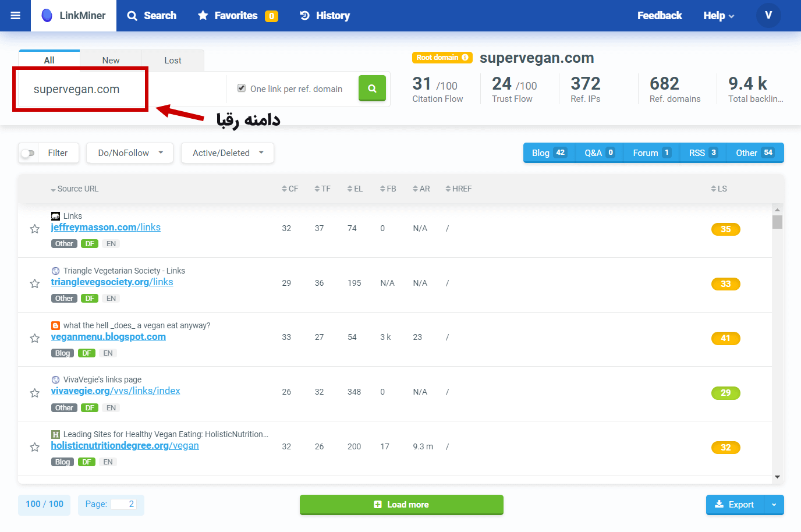Screen dimensions: 801x532
Task: Open the Search menu item
Action: point(152,16)
